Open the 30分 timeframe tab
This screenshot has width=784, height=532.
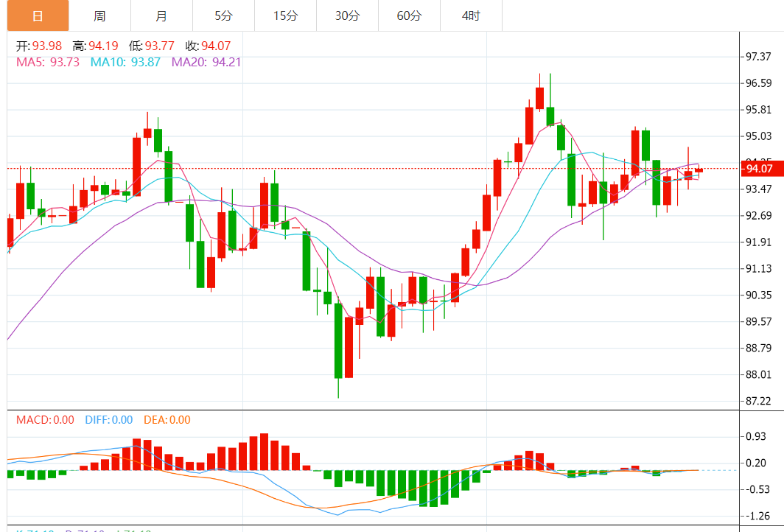(x=348, y=16)
